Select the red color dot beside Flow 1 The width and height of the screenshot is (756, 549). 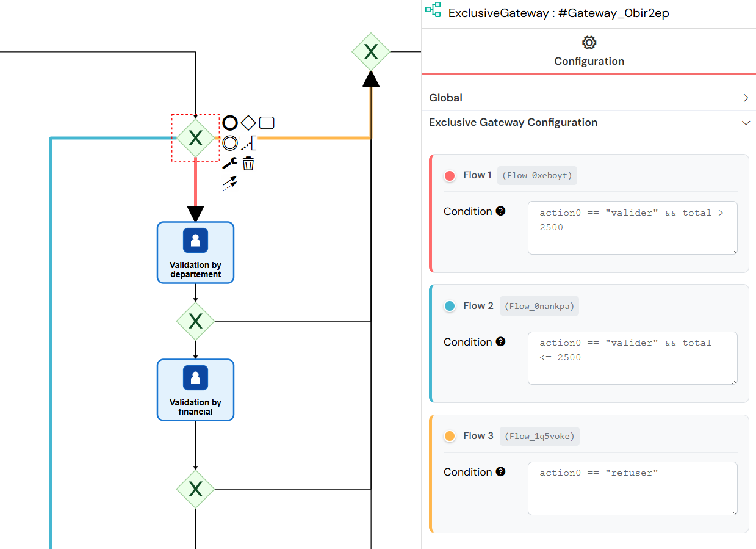(x=450, y=175)
